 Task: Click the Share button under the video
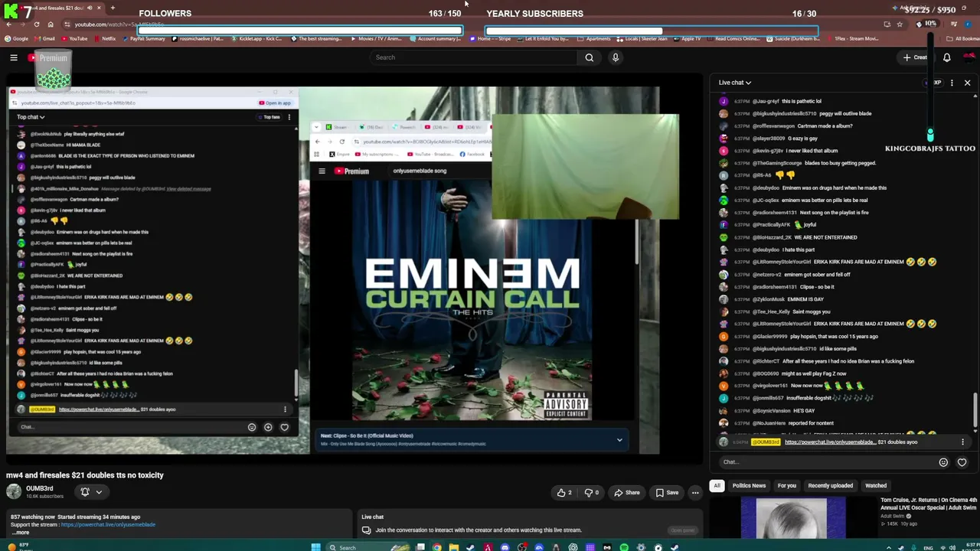coord(626,493)
